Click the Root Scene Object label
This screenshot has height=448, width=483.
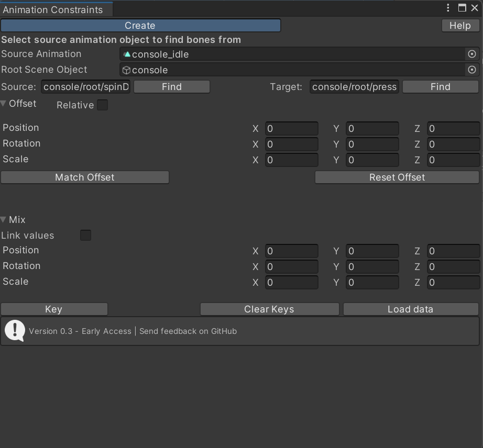[44, 70]
